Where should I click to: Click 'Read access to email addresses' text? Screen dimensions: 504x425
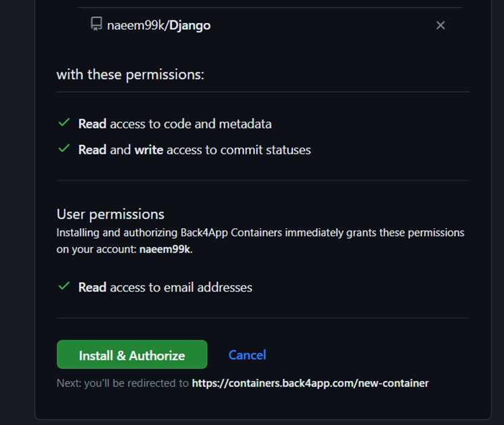165,287
